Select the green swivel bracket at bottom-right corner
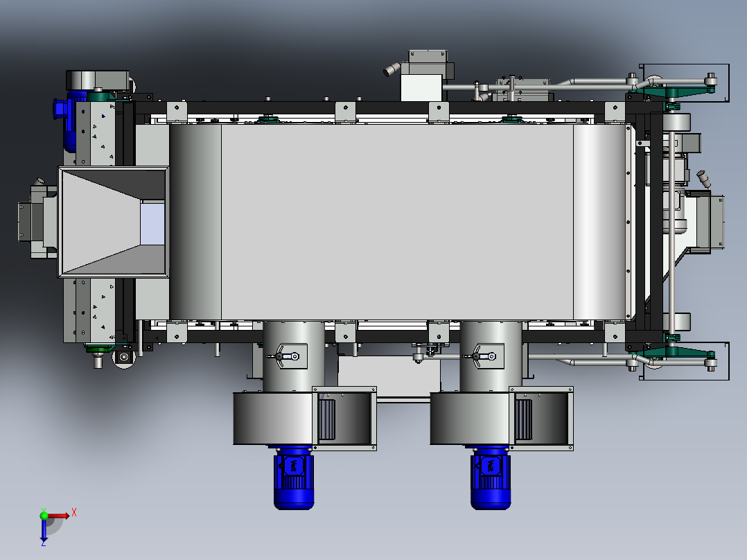This screenshot has height=560, width=747. coord(674,353)
